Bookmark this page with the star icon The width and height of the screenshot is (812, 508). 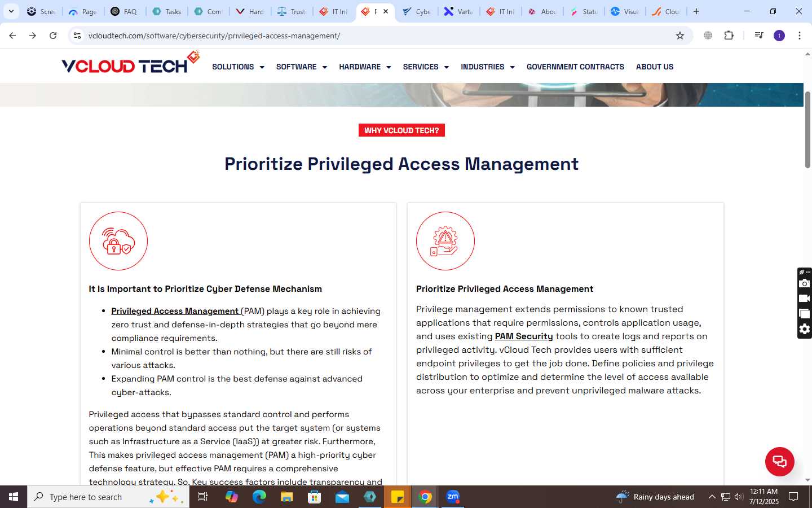tap(680, 36)
